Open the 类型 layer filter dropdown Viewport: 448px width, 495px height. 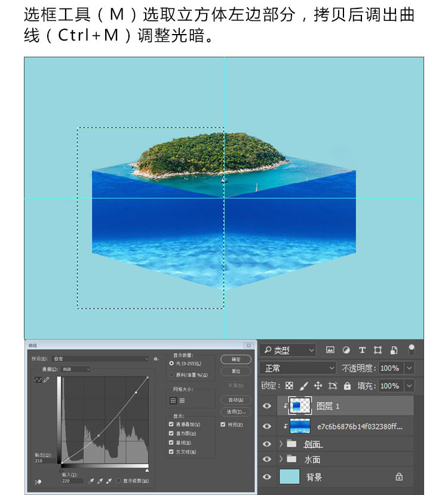[x=288, y=350]
